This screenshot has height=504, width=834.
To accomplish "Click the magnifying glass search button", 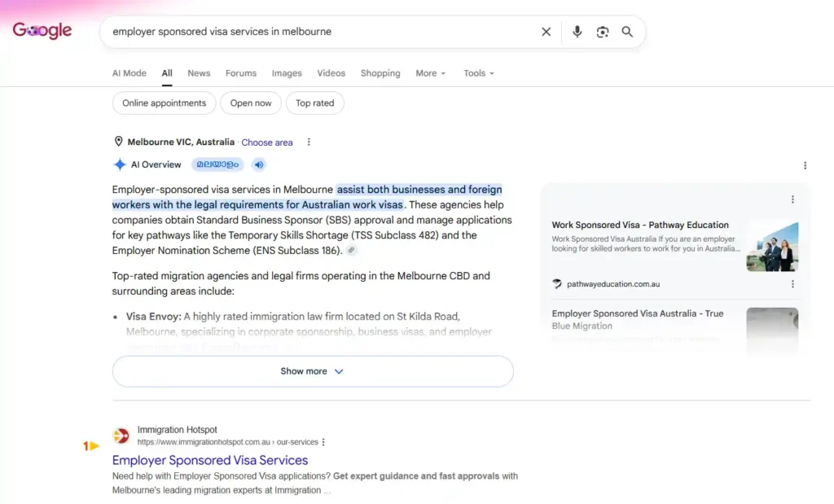I will tap(627, 32).
